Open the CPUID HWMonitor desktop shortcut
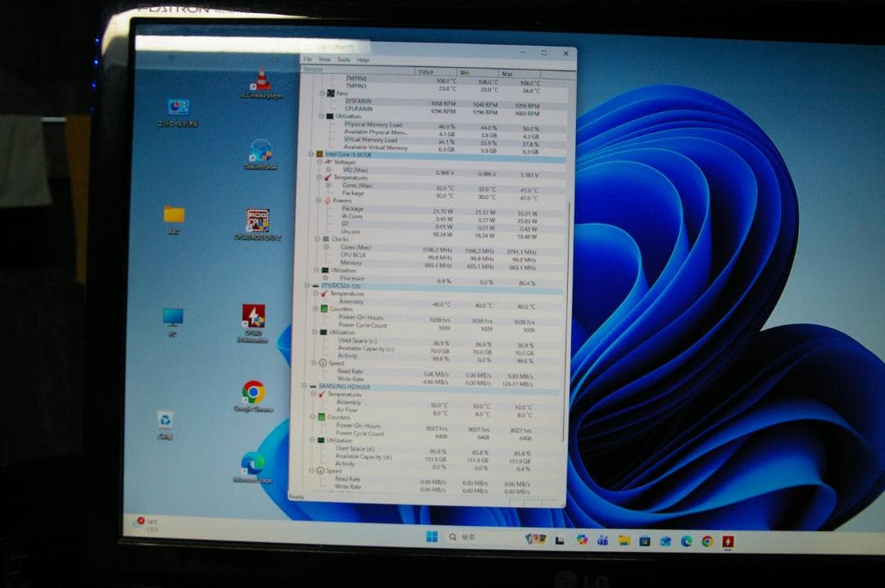This screenshot has height=588, width=885. click(x=253, y=323)
